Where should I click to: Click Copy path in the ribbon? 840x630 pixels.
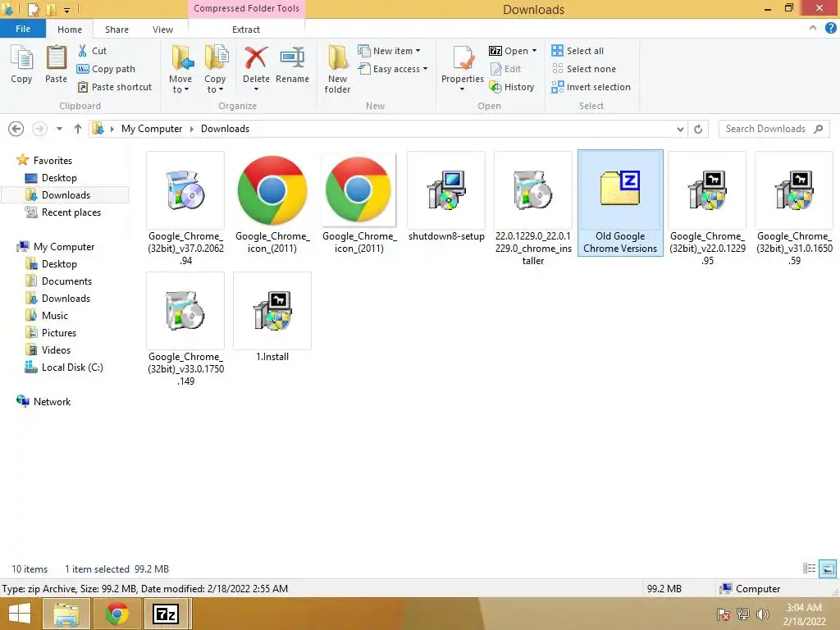pyautogui.click(x=106, y=69)
